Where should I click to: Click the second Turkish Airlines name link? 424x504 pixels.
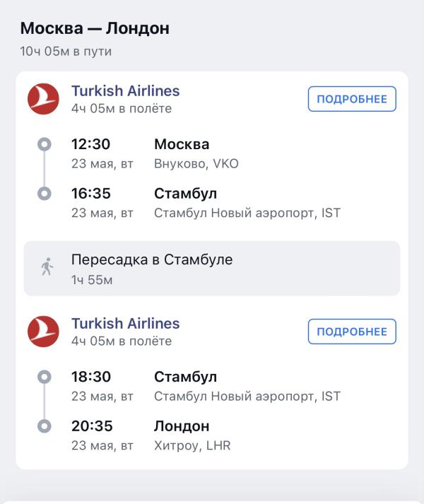125,323
